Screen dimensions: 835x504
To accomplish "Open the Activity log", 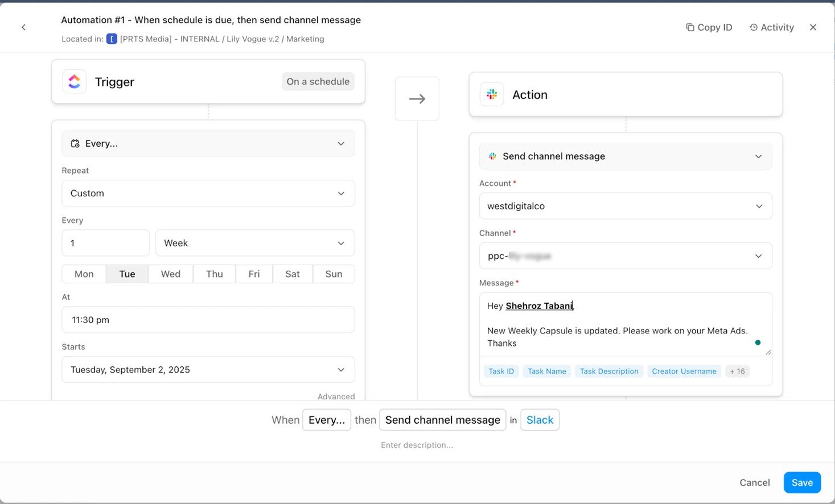I will point(771,27).
